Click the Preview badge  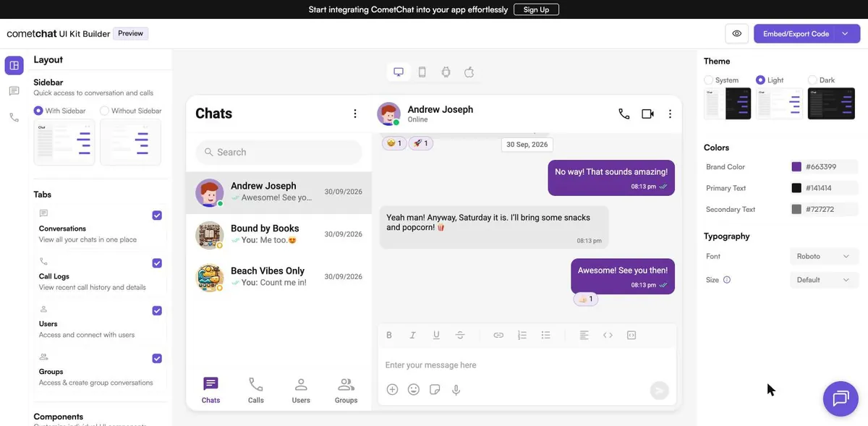(130, 33)
